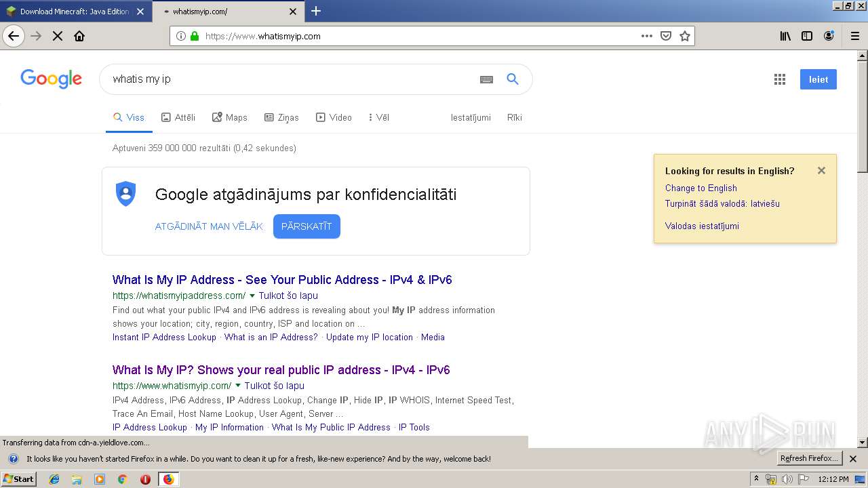The image size is (868, 488).
Task: Click the forward navigation arrow
Action: 36,36
